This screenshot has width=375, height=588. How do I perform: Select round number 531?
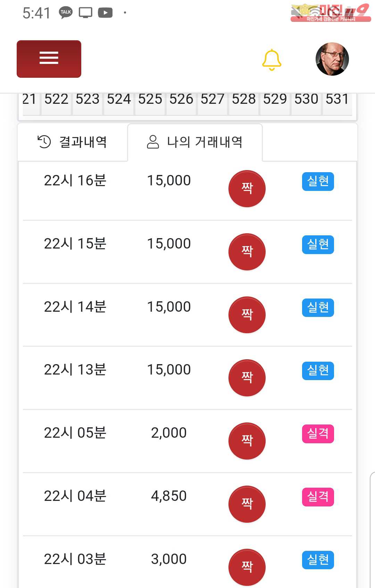pos(337,100)
